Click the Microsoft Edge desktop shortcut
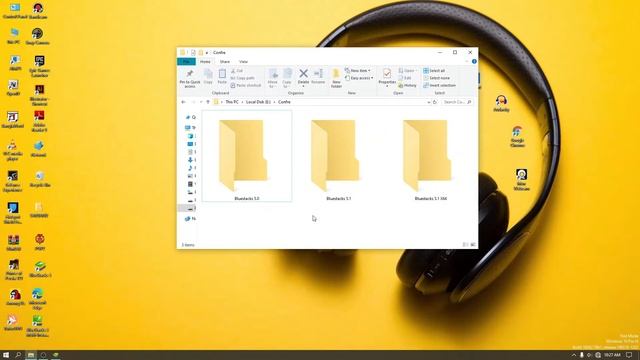Screen dimensions: 640x360 coord(38,299)
